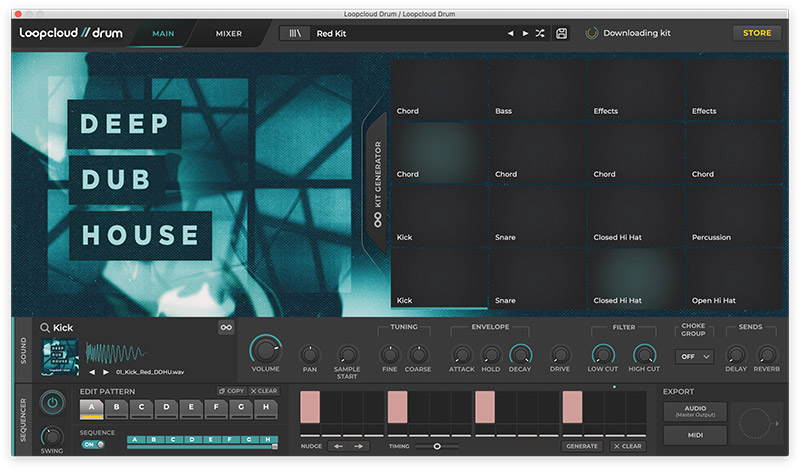Select next sample arrow under the waveform
800x470 pixels.
coord(106,372)
